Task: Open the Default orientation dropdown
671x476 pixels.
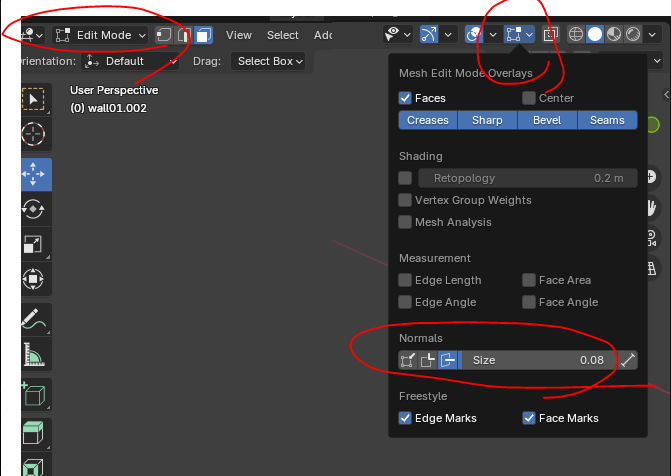Action: pyautogui.click(x=130, y=61)
